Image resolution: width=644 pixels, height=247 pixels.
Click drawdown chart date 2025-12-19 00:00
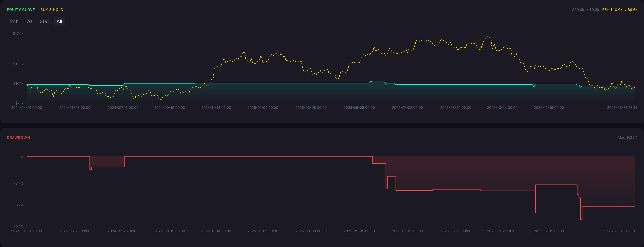[x=549, y=231]
